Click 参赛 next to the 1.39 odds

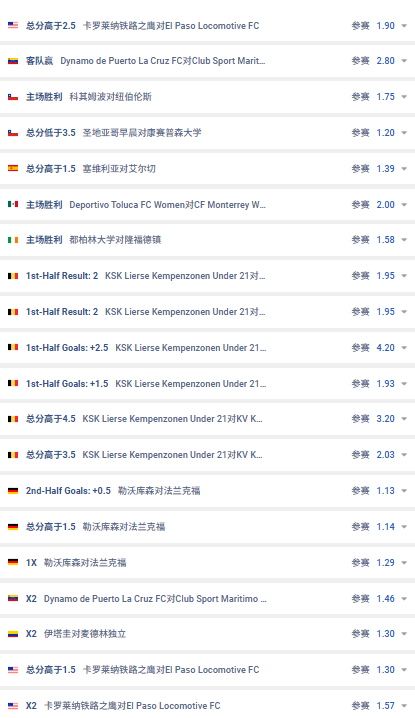(360, 169)
